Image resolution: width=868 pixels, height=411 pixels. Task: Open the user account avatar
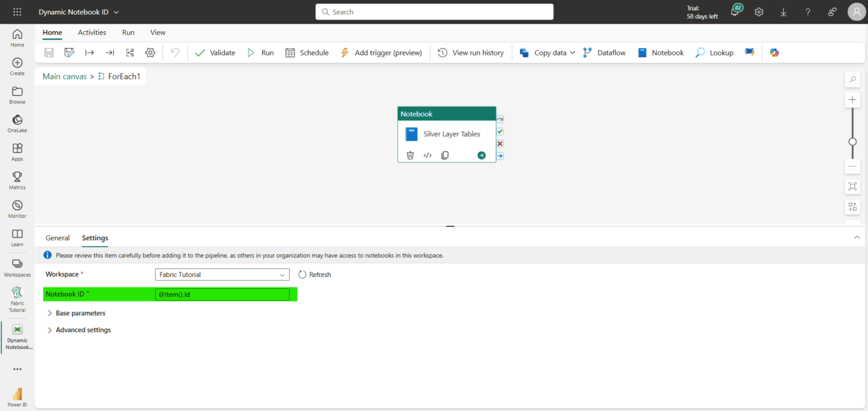pyautogui.click(x=857, y=12)
